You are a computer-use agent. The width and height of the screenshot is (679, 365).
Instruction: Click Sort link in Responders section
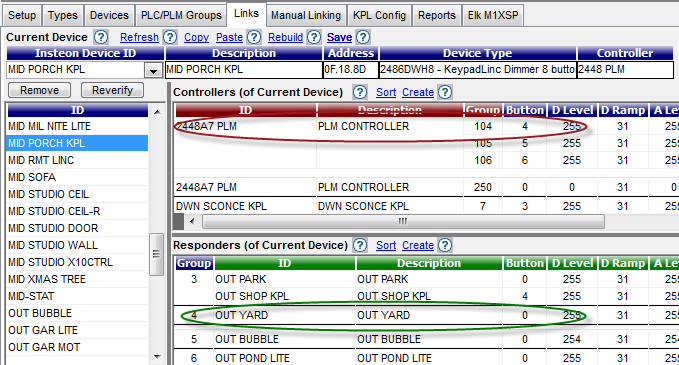(386, 245)
